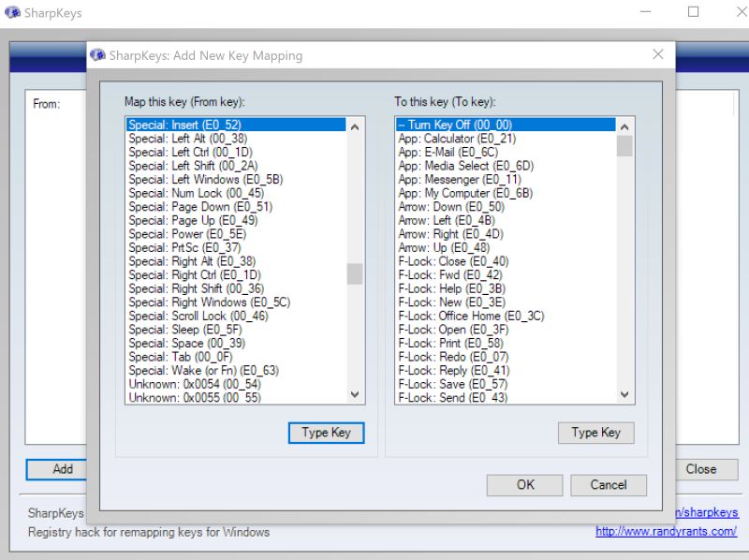749x560 pixels.
Task: Click Close in the SharpKeys main window
Action: tap(707, 469)
